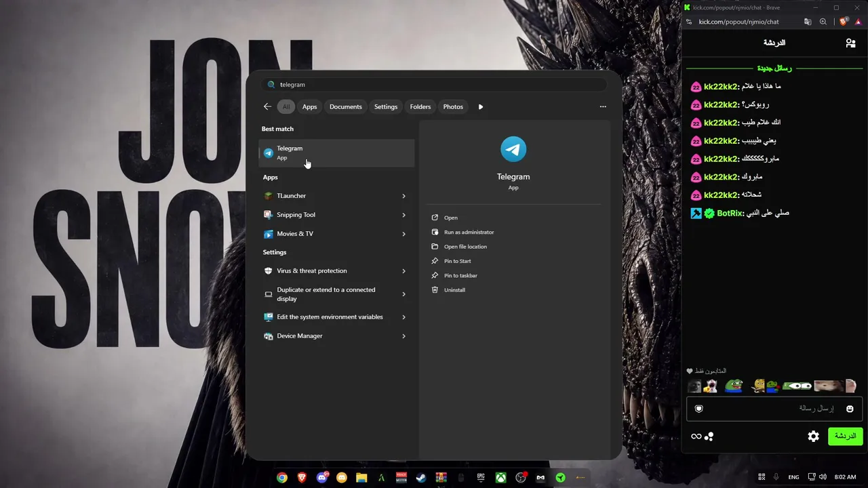This screenshot has width=868, height=488.
Task: Expand Duplicate or extend display result
Action: pyautogui.click(x=403, y=294)
